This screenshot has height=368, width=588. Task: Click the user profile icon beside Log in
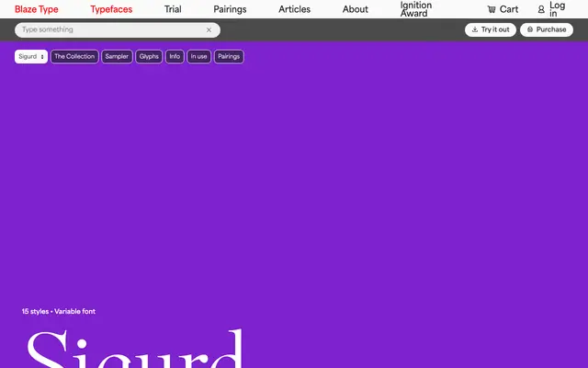(541, 9)
